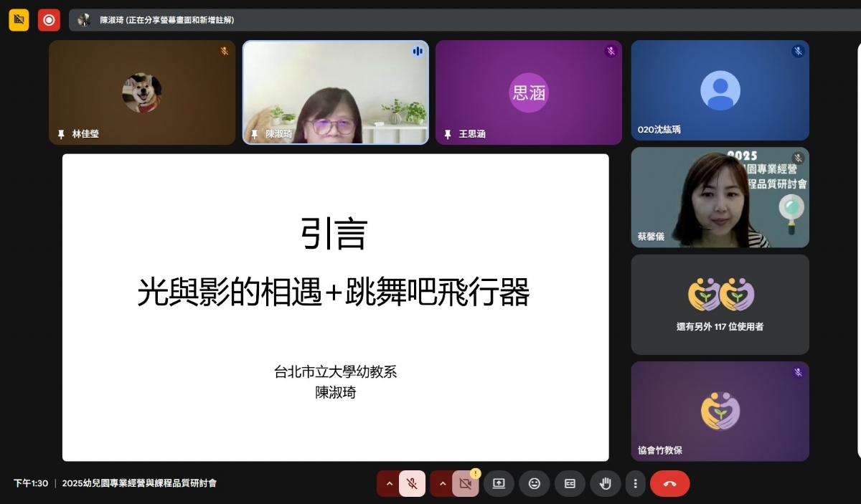Expand video settings arrow beside camera

[x=442, y=483]
